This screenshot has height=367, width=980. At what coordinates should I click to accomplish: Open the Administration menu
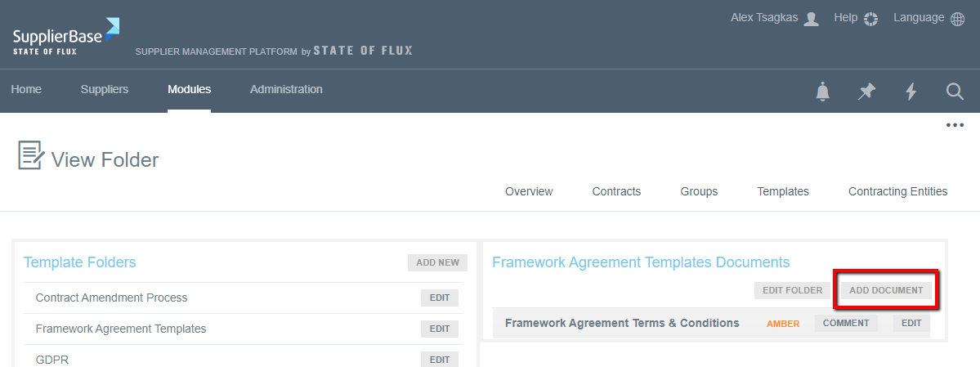click(286, 90)
